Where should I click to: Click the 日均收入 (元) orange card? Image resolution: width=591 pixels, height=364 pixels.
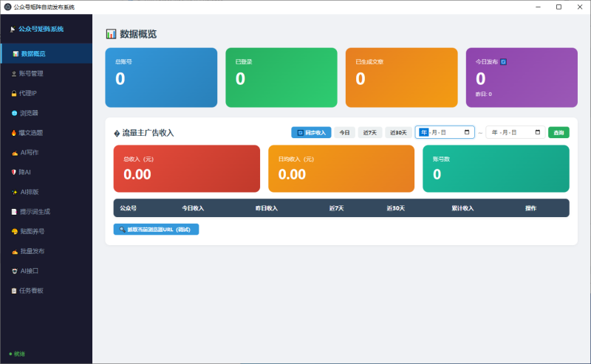coord(341,169)
